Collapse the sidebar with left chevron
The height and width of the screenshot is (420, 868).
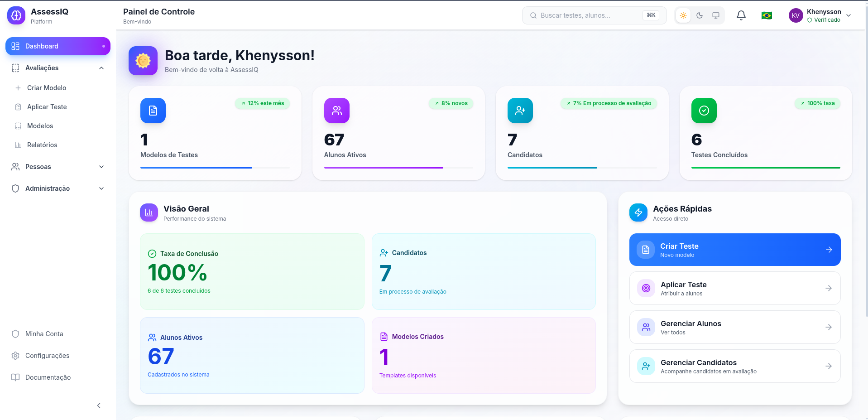(x=99, y=406)
